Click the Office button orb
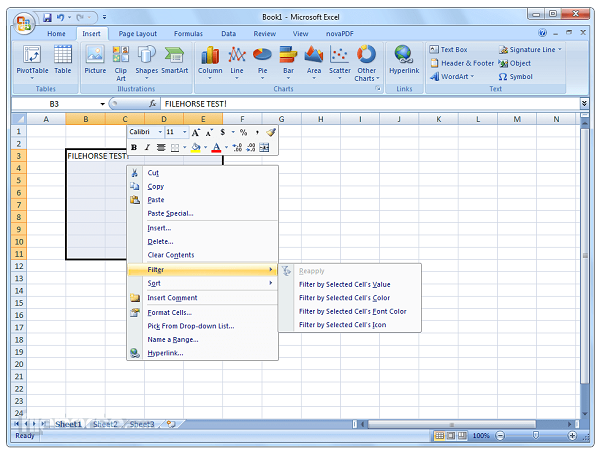 coord(24,23)
